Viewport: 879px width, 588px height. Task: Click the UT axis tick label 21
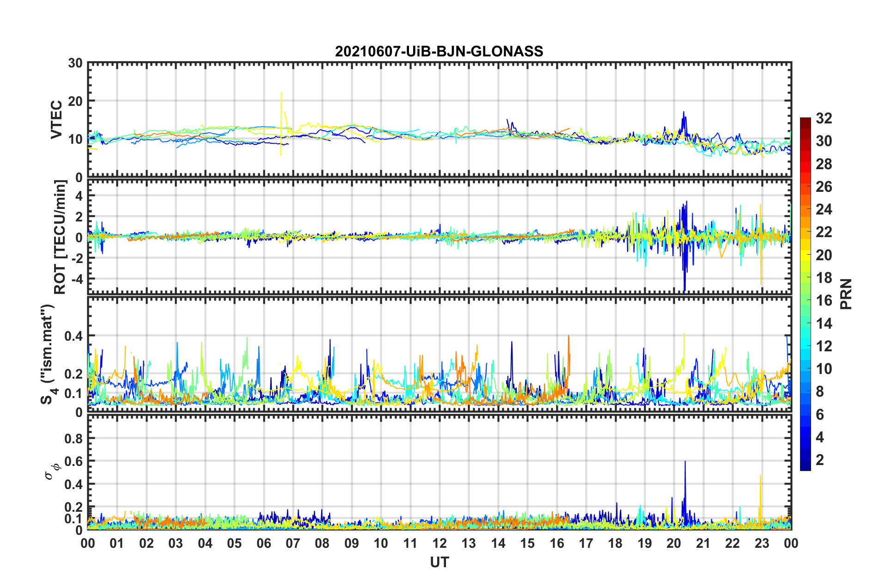(x=703, y=543)
